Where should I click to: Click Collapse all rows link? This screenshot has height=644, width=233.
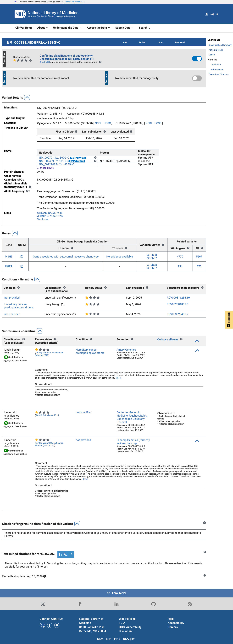168,339
